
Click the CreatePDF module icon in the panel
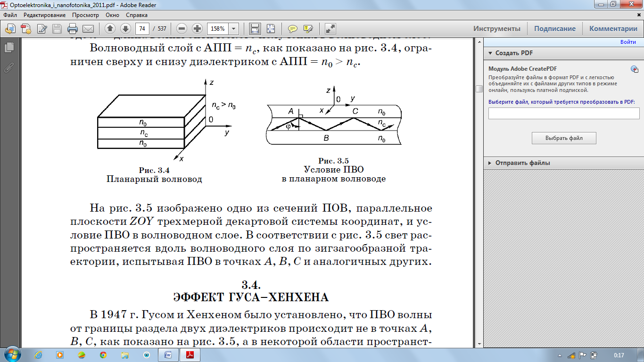pyautogui.click(x=635, y=69)
